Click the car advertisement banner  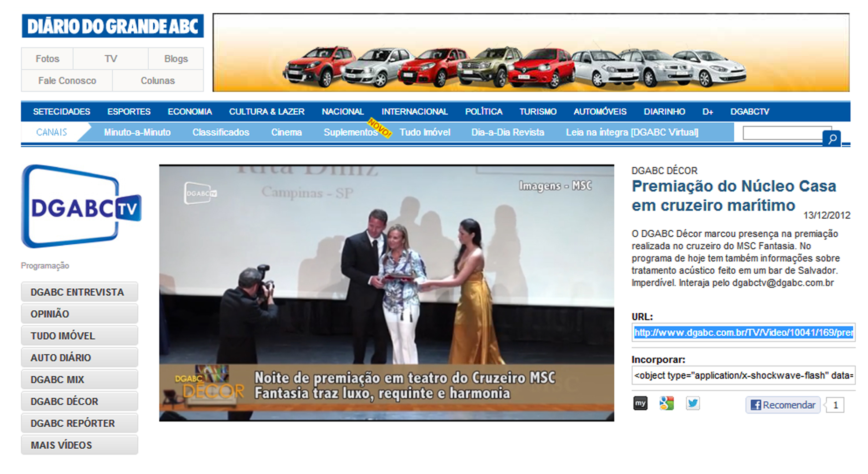531,52
